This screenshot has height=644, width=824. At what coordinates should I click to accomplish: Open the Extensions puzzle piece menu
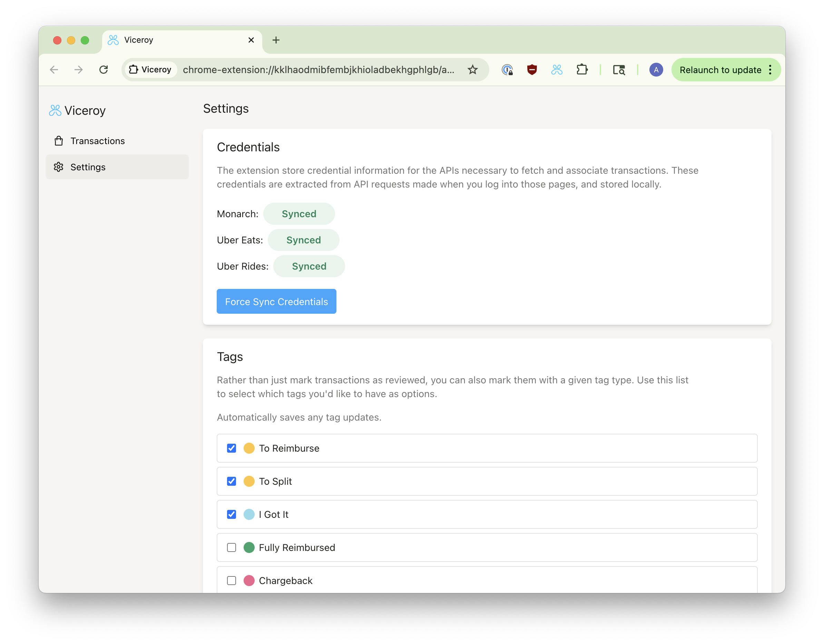[x=582, y=70]
